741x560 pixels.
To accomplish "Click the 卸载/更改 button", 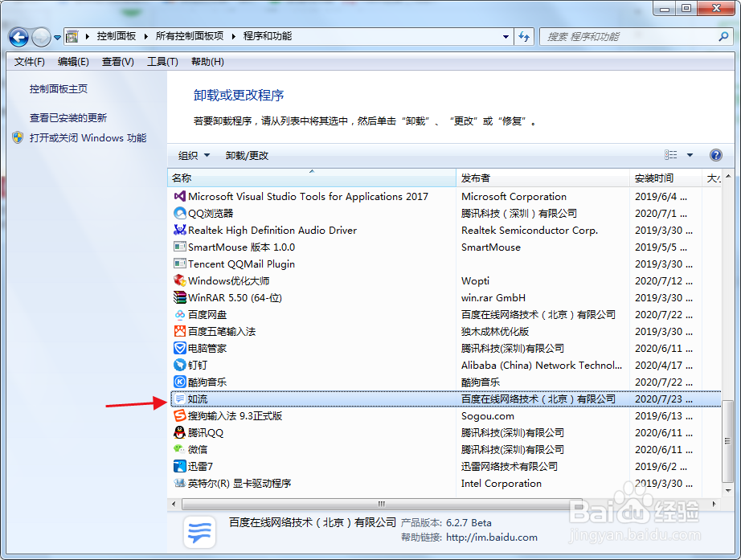I will pos(247,156).
